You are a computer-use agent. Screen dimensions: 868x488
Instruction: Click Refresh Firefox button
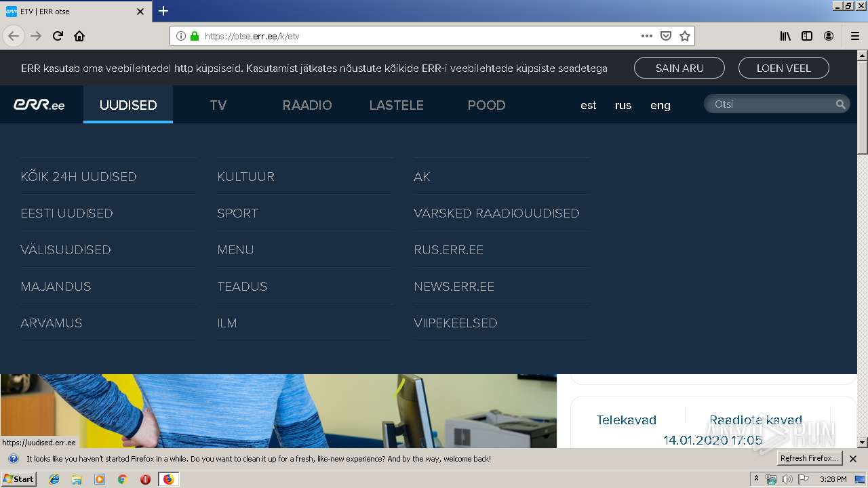pos(809,459)
